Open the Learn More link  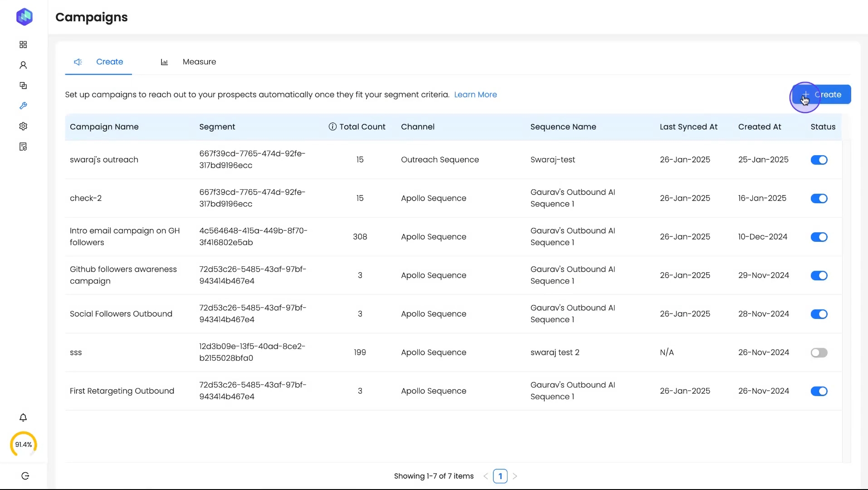pyautogui.click(x=475, y=94)
